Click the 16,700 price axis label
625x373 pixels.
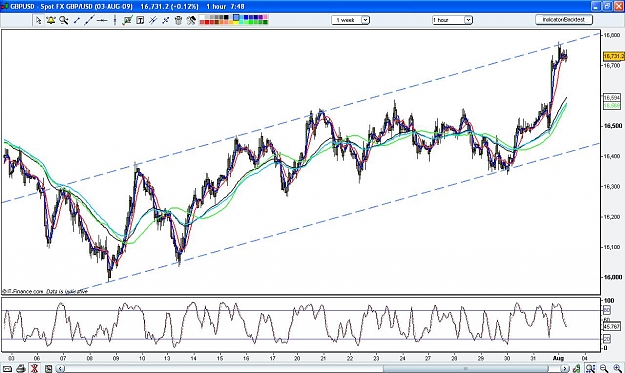pos(612,65)
